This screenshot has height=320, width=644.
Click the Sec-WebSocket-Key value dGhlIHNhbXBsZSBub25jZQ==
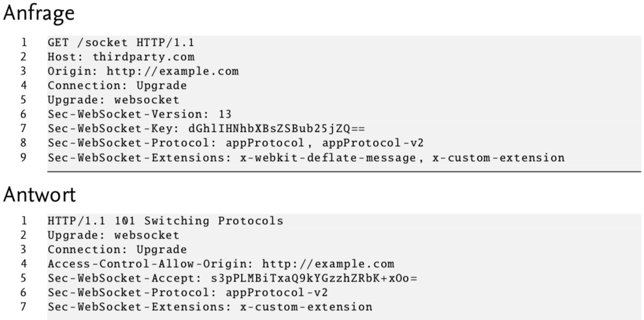277,129
